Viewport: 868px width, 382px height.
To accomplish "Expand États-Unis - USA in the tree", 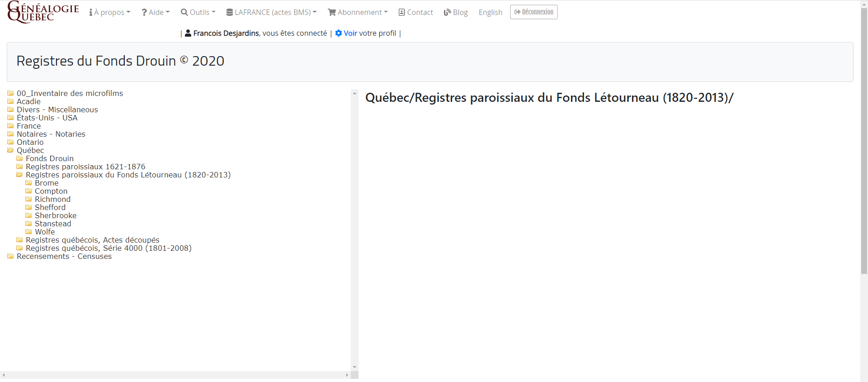I will (x=47, y=118).
